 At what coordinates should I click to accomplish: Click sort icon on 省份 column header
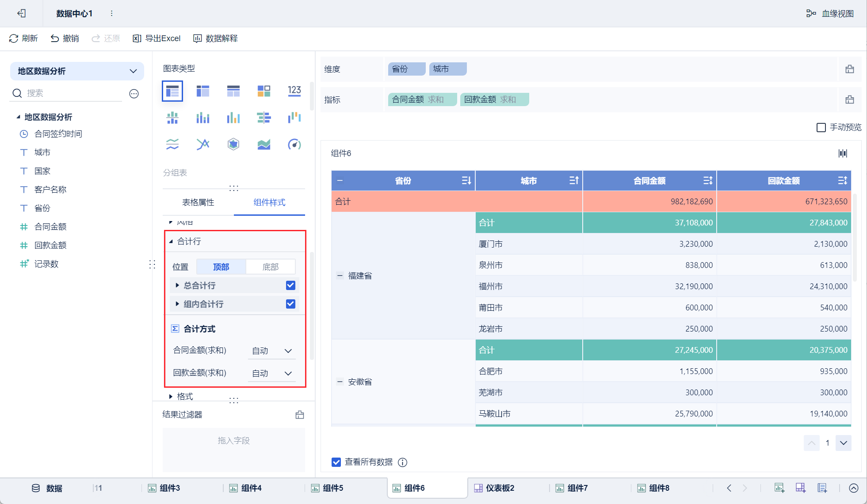pyautogui.click(x=466, y=180)
